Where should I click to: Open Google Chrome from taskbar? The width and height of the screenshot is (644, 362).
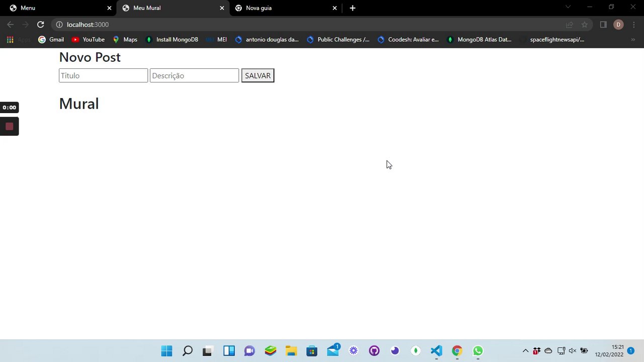(457, 351)
